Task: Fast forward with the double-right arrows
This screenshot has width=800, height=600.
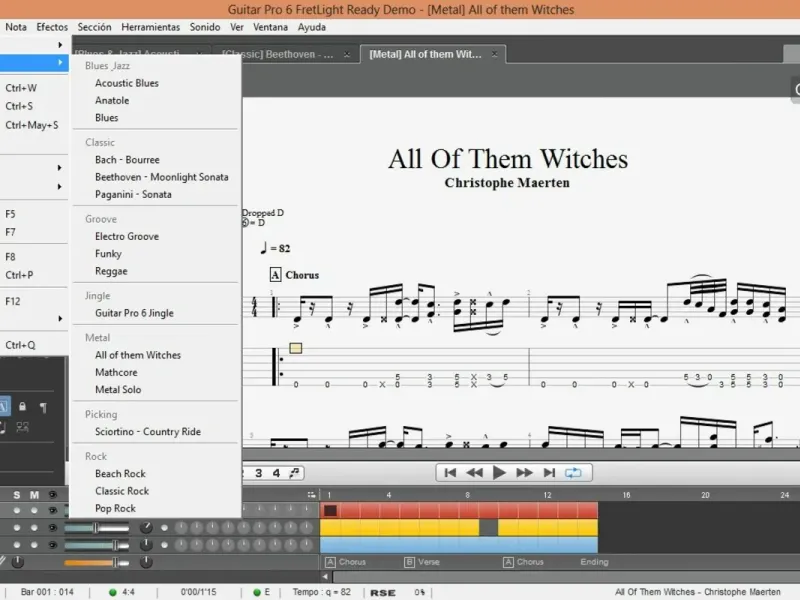Action: pos(524,473)
